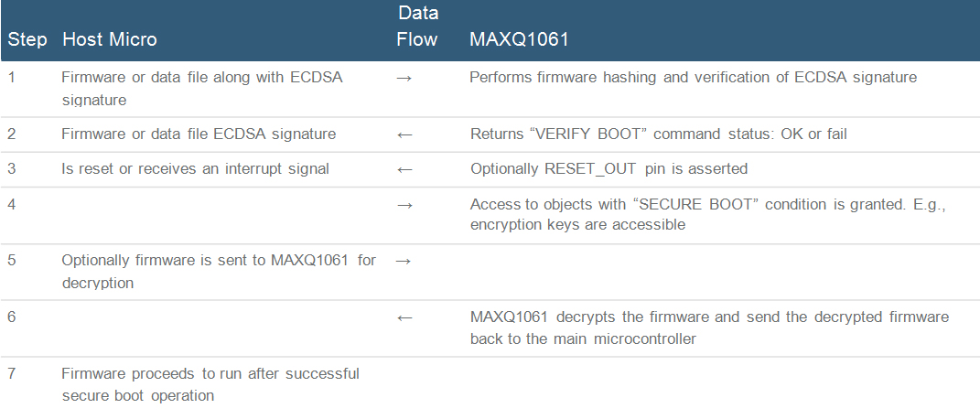
Task: Click the Step column header
Action: pyautogui.click(x=27, y=39)
